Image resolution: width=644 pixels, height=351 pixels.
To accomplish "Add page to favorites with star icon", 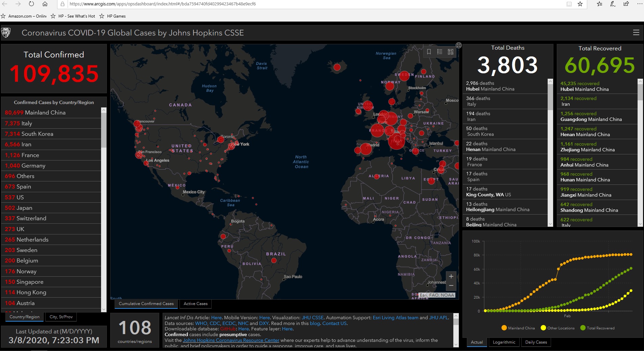I will tap(580, 4).
